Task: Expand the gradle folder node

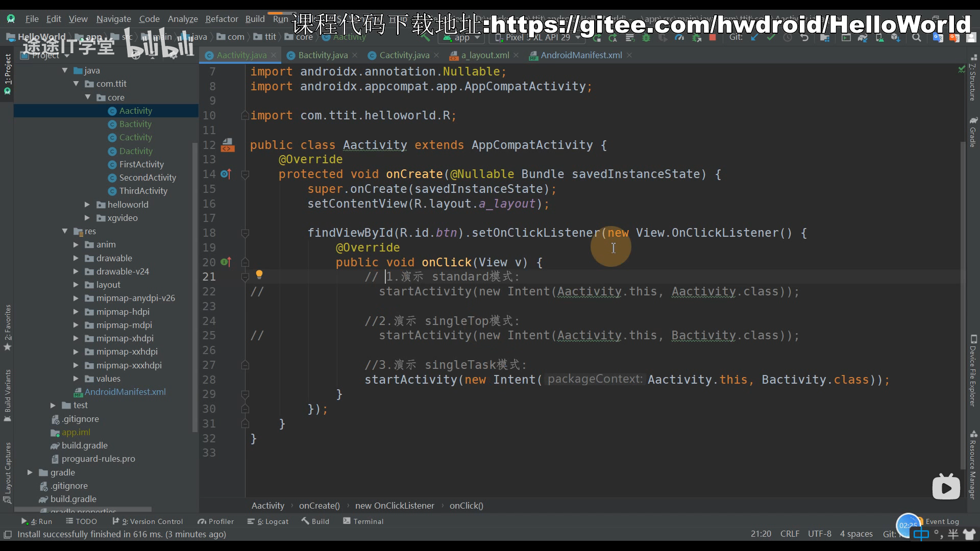Action: (30, 472)
